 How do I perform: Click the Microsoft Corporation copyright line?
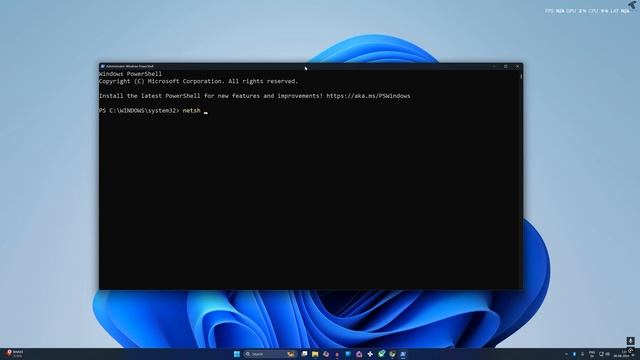tap(198, 81)
